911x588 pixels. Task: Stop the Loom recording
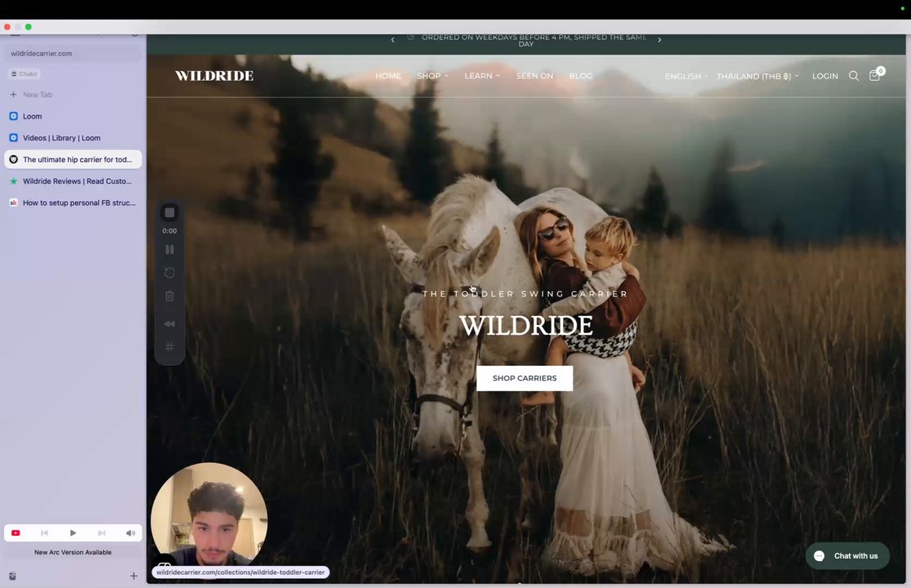point(170,212)
